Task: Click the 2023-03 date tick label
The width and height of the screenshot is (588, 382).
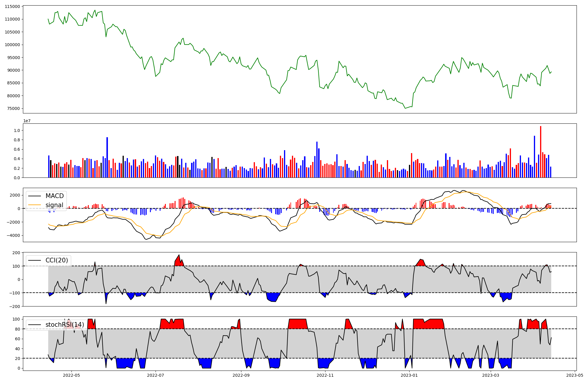Action: click(491, 375)
